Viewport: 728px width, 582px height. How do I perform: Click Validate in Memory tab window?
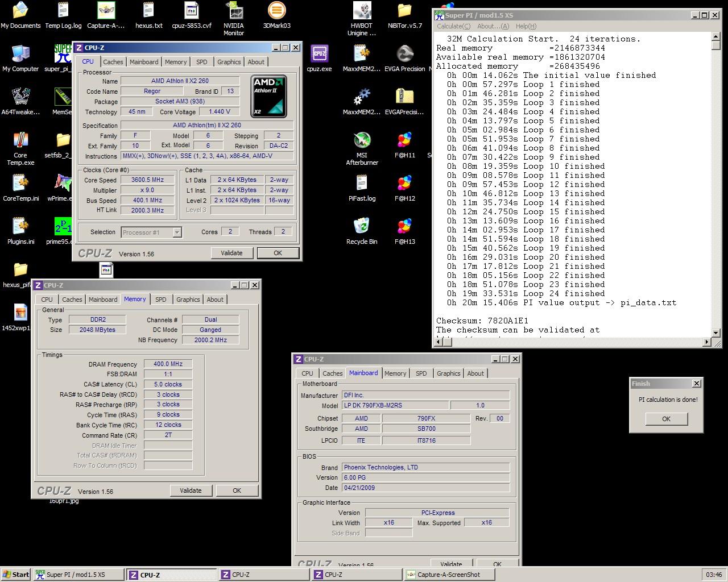pos(191,490)
